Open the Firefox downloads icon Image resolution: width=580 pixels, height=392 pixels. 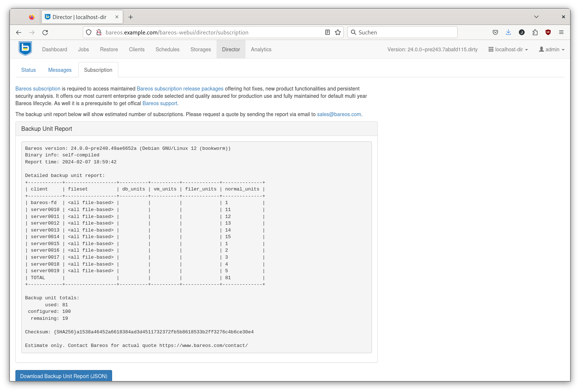click(508, 33)
